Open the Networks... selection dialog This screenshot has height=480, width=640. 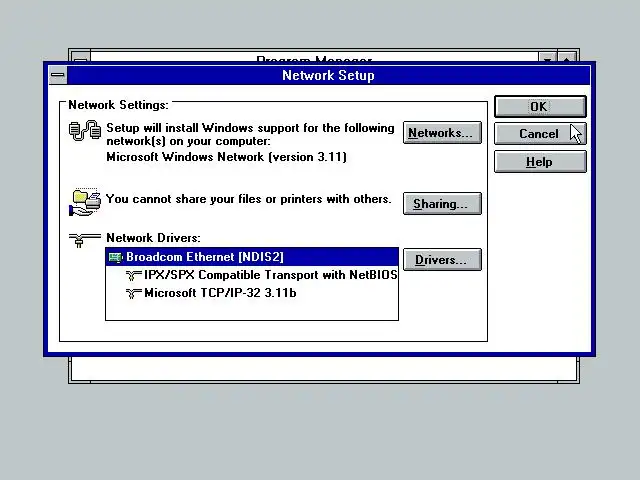point(442,133)
